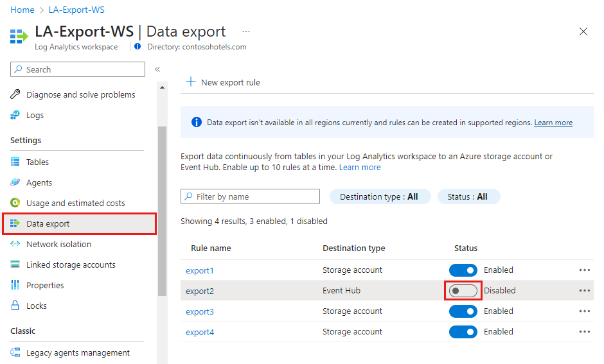Open Diagnose and solve problems wrench icon
The image size is (604, 364).
(15, 95)
